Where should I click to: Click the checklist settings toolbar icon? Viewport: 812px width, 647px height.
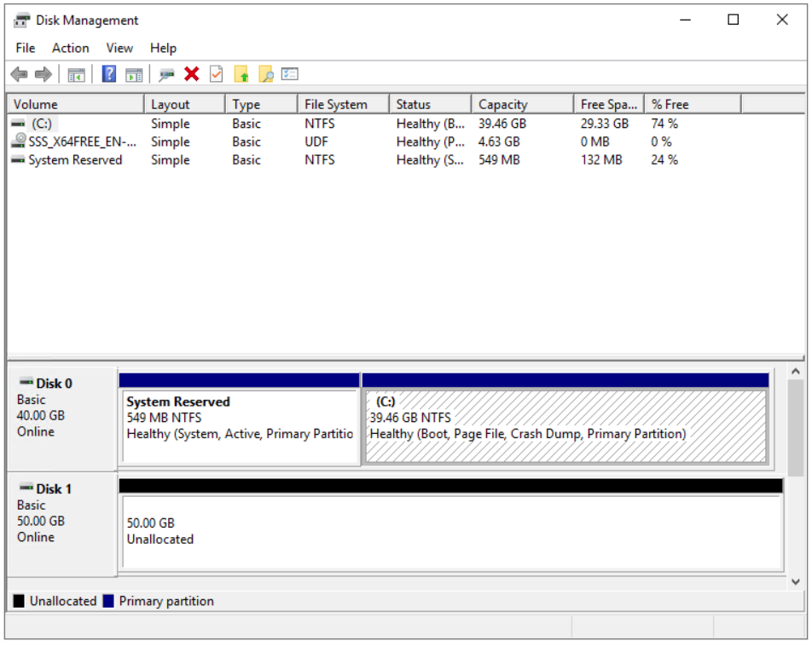click(290, 74)
